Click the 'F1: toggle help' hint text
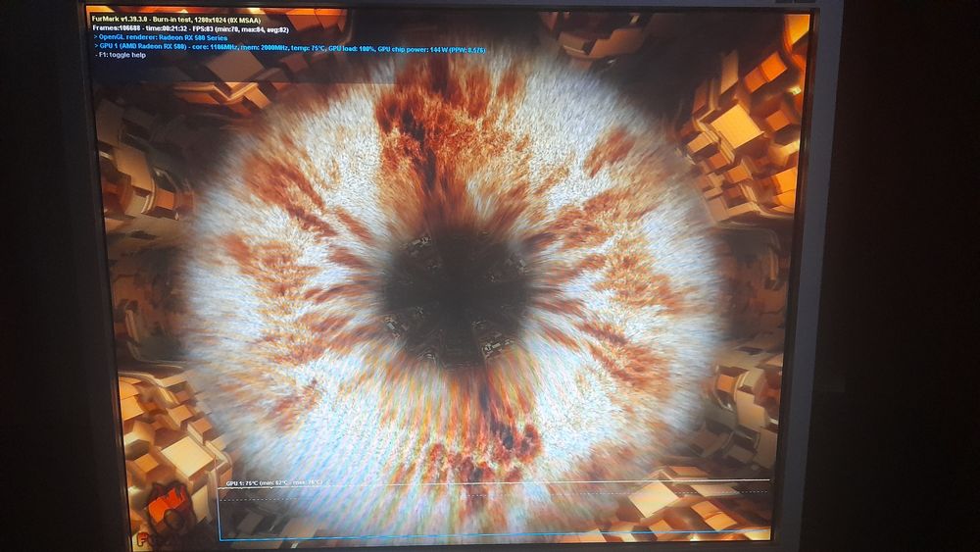The height and width of the screenshot is (552, 980). pyautogui.click(x=122, y=55)
